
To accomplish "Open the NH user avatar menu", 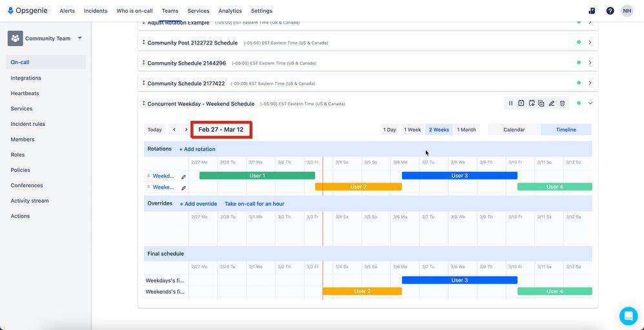I will click(627, 11).
